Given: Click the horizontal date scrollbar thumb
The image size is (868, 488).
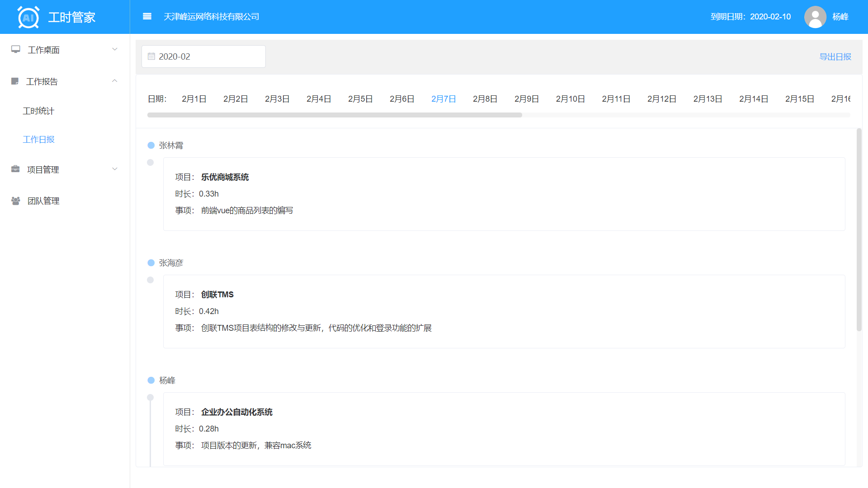Looking at the screenshot, I should click(x=335, y=115).
